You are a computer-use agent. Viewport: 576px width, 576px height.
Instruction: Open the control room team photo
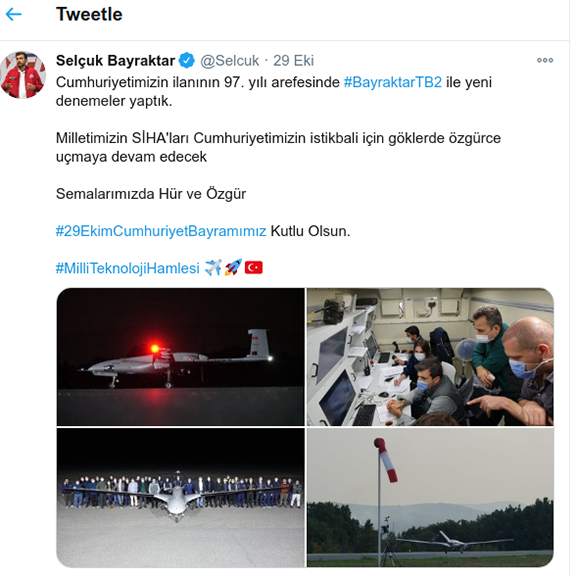tap(430, 357)
